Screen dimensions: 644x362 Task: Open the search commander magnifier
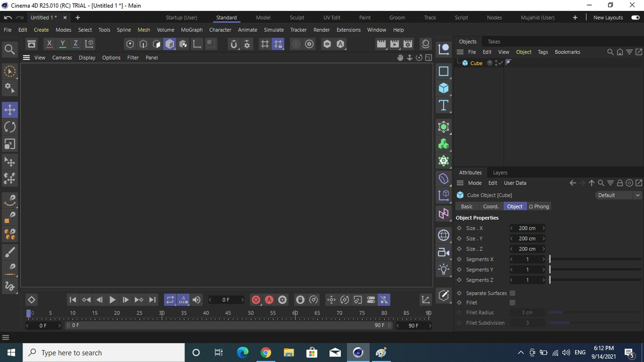[10, 49]
